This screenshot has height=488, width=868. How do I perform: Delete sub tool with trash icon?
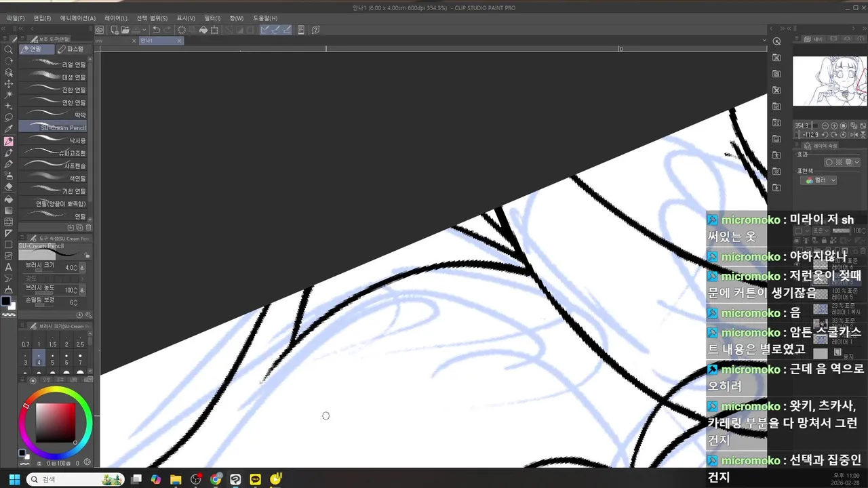pos(89,228)
